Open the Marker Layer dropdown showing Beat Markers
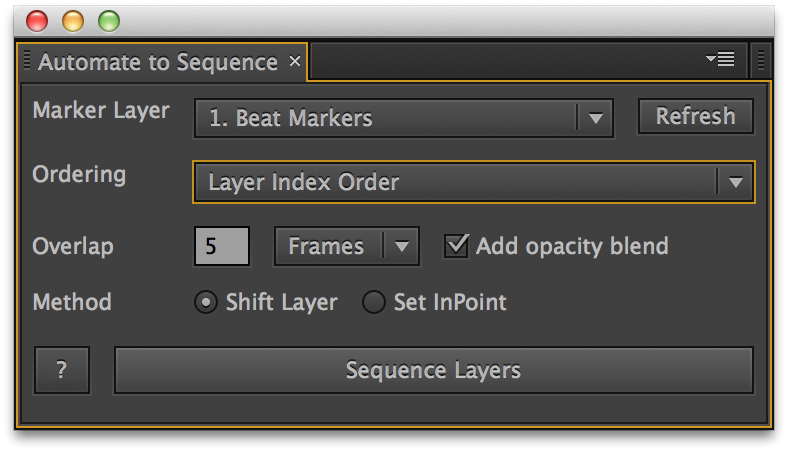 [401, 118]
